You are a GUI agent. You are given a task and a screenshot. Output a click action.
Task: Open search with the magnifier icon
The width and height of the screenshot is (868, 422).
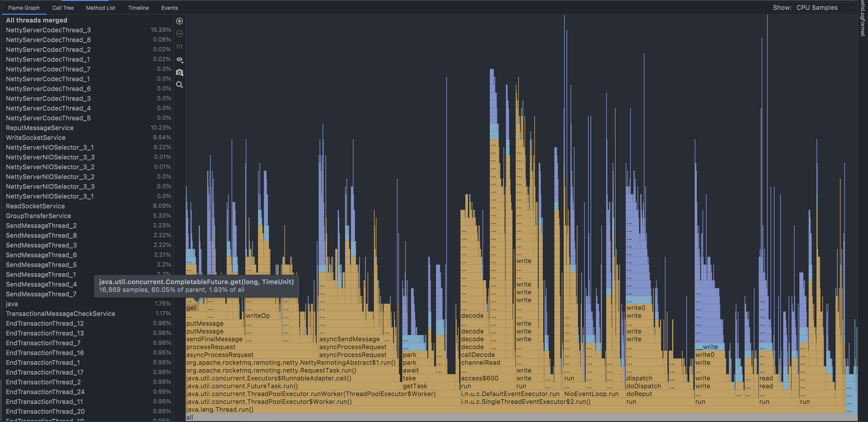coord(179,85)
